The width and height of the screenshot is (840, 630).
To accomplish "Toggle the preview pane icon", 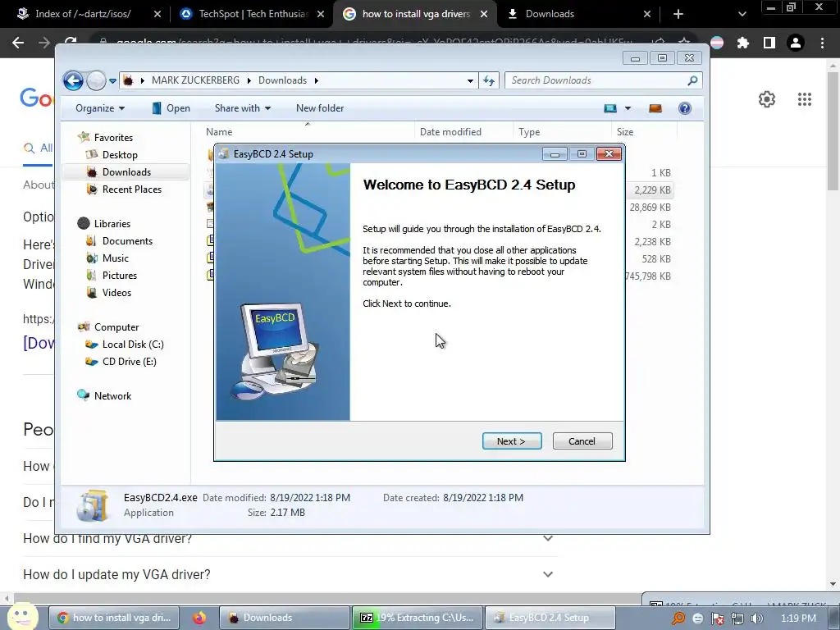I will tap(655, 108).
